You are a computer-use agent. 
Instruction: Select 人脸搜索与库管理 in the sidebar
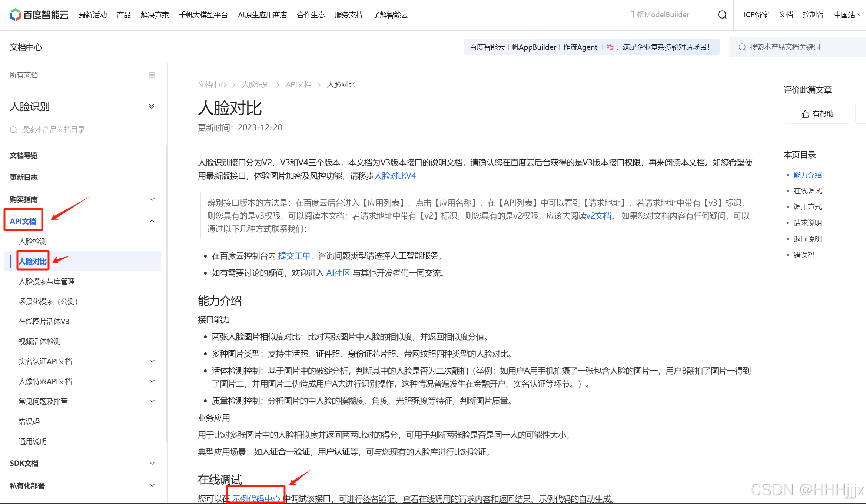[47, 281]
